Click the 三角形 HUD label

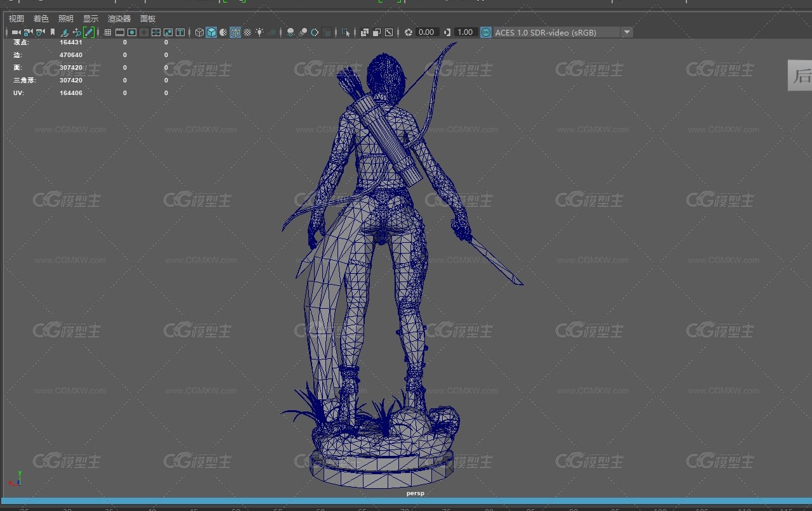pyautogui.click(x=24, y=81)
